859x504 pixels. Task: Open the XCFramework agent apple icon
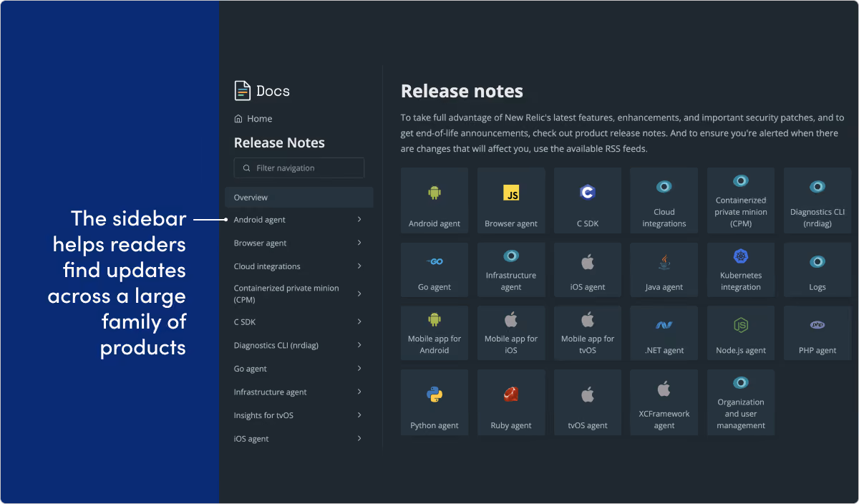point(664,388)
